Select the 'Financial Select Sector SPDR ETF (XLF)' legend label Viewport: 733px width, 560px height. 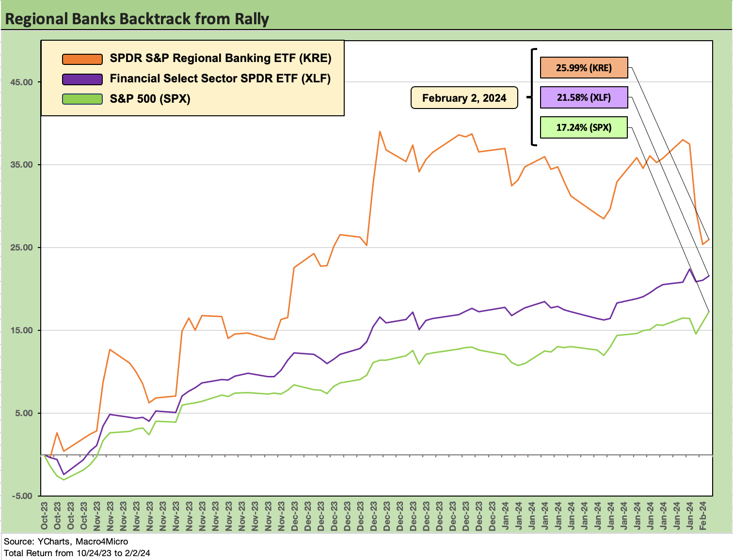click(x=220, y=78)
